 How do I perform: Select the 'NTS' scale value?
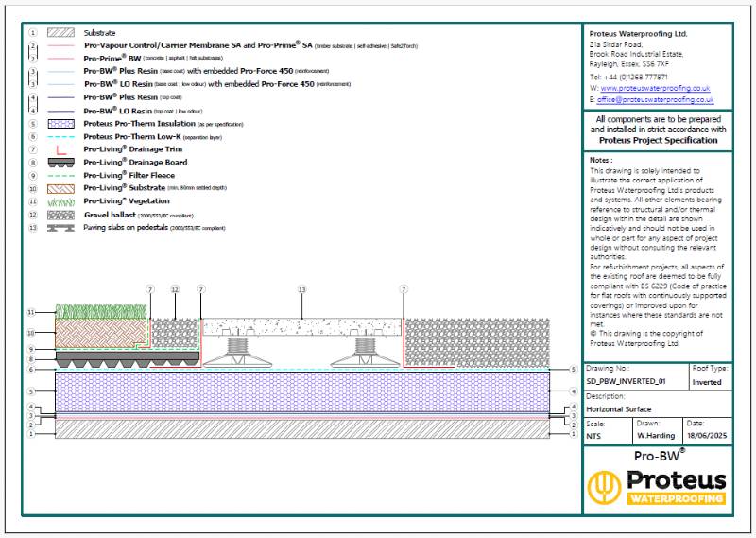click(x=593, y=436)
